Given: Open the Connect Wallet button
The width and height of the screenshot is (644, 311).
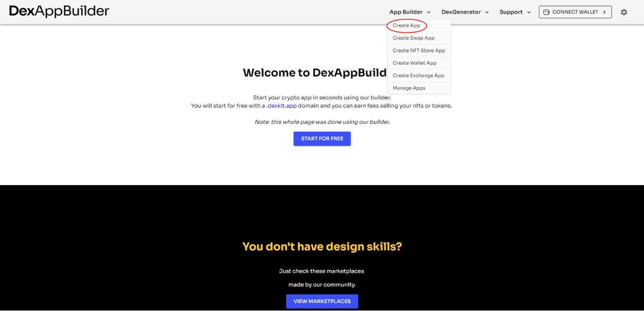Looking at the screenshot, I should pos(575,12).
